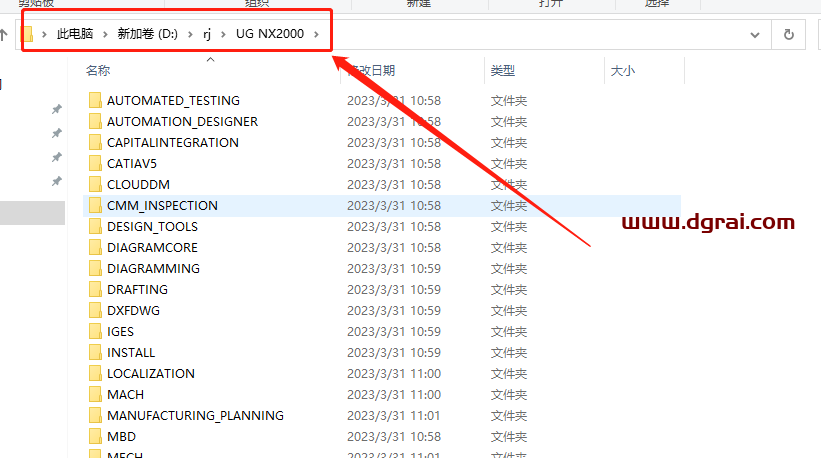Click the 此电脑 breadcrumb
This screenshot has height=458, width=821.
pyautogui.click(x=75, y=34)
